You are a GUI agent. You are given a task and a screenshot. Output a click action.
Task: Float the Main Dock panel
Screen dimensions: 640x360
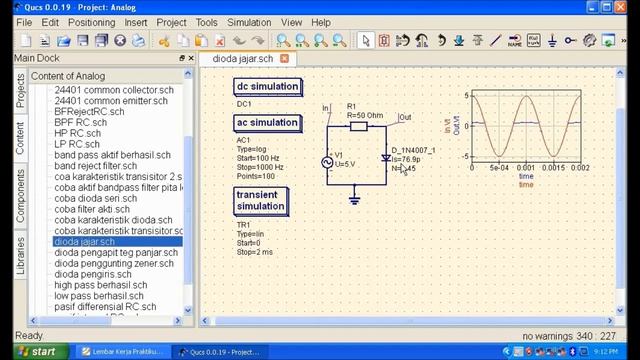[x=182, y=58]
